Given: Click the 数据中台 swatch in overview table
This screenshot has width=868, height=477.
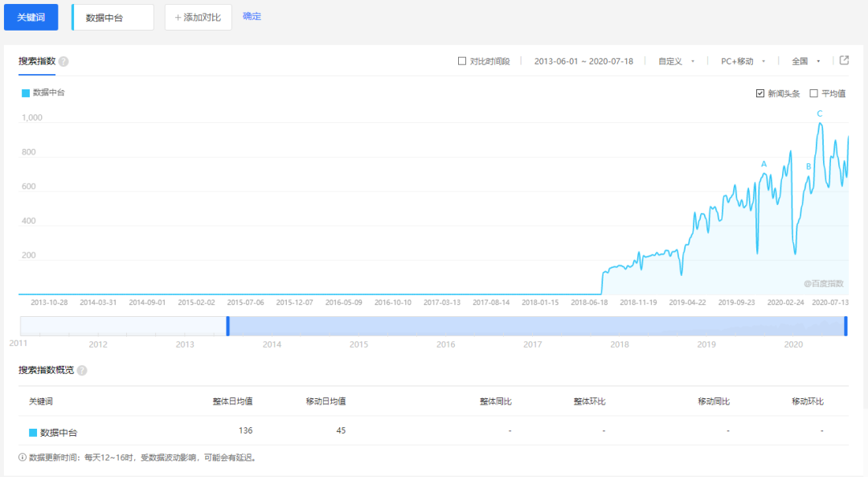Looking at the screenshot, I should [33, 433].
